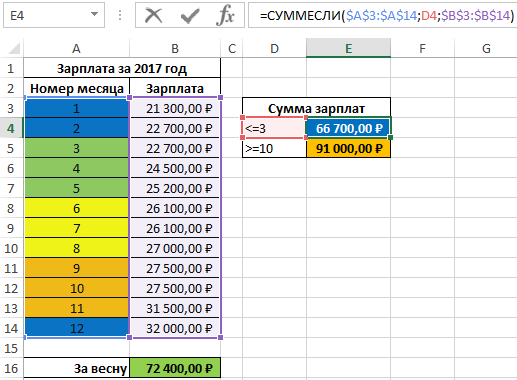Select row 4 header
The height and width of the screenshot is (380, 517).
pyautogui.click(x=11, y=128)
